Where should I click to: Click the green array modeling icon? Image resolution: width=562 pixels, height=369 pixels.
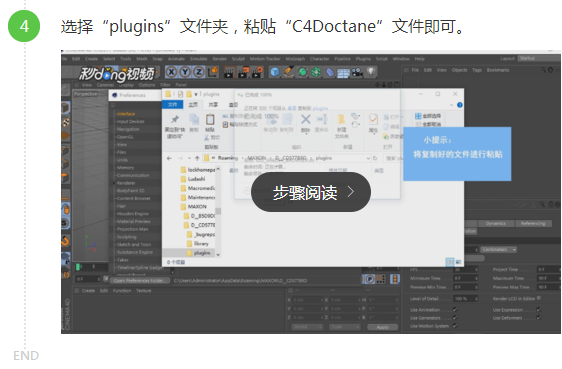316,72
